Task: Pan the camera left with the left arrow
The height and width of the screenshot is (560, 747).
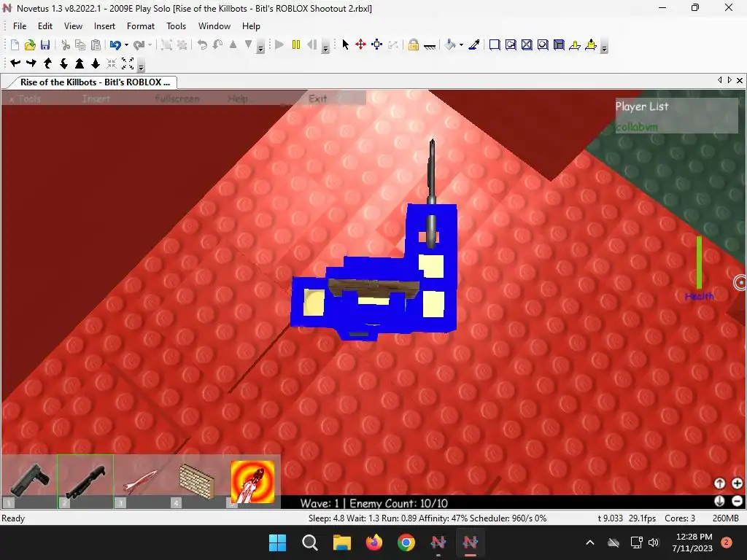Action: click(x=15, y=63)
